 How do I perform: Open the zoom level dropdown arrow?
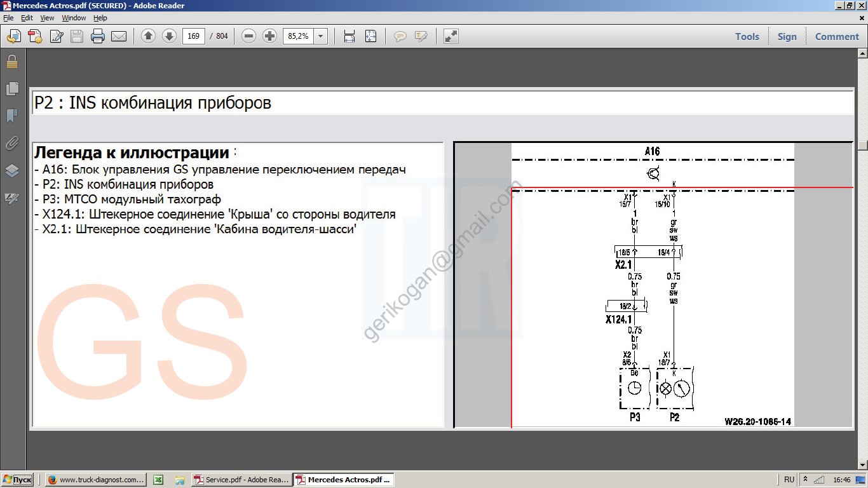[x=321, y=36]
